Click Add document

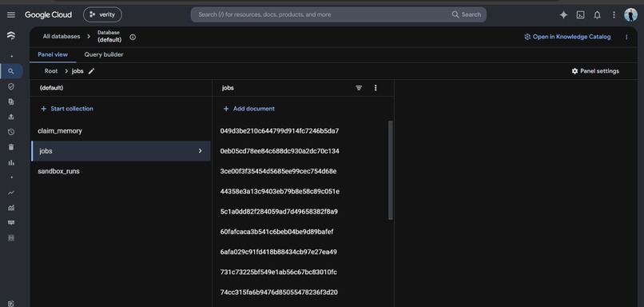pos(249,109)
